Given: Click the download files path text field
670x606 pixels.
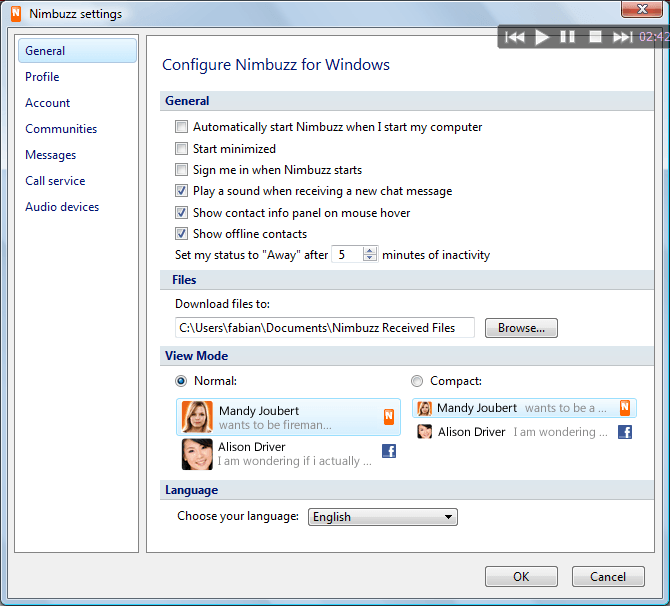Looking at the screenshot, I should [x=324, y=328].
